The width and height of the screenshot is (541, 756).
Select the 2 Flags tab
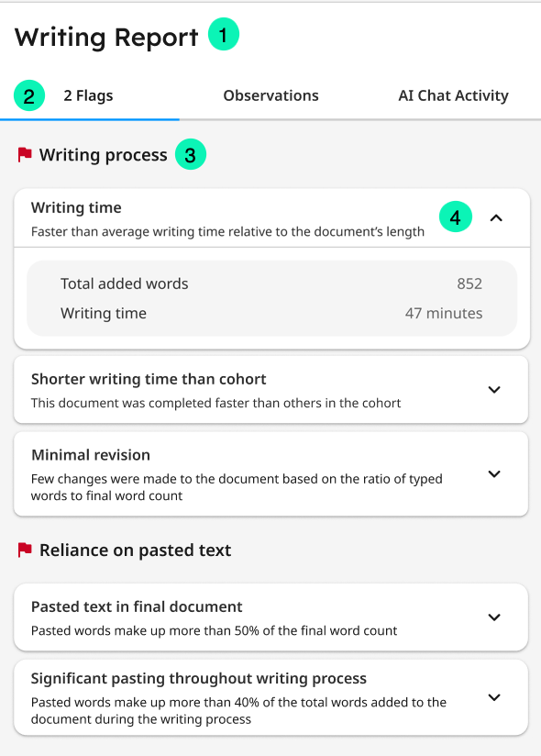pyautogui.click(x=88, y=95)
